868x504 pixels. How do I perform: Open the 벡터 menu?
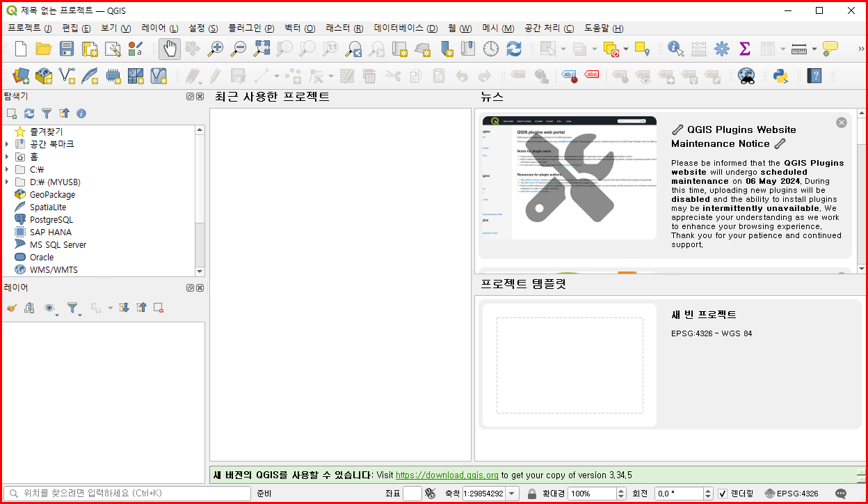300,29
